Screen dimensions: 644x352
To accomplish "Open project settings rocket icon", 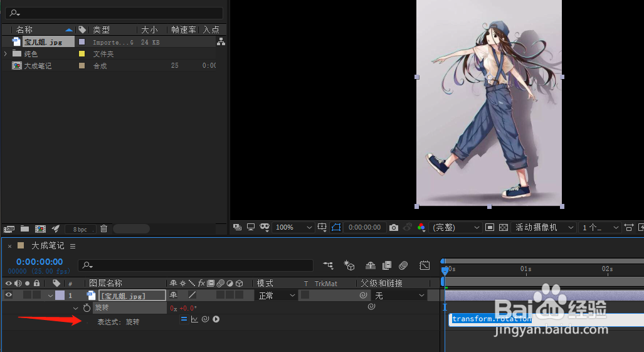I will 55,229.
